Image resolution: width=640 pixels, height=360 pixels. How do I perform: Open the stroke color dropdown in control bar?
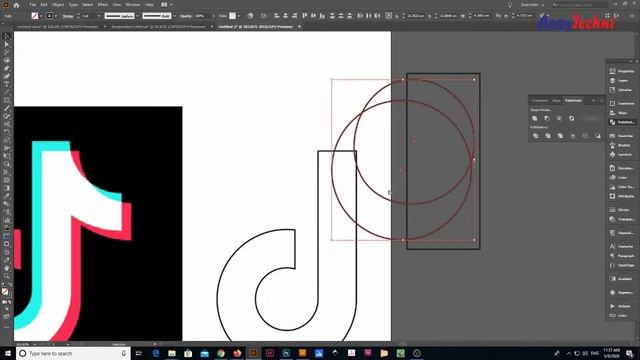point(56,16)
